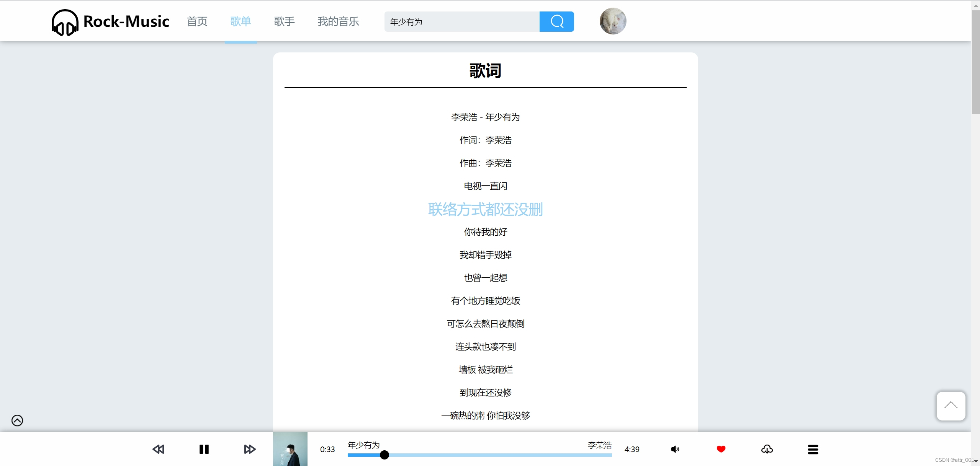Click the search magnifier button

coord(556,21)
